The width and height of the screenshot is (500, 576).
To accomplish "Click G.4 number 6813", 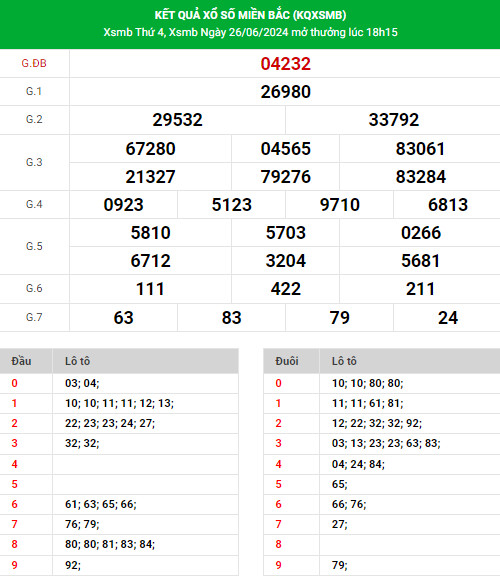I will [x=448, y=205].
